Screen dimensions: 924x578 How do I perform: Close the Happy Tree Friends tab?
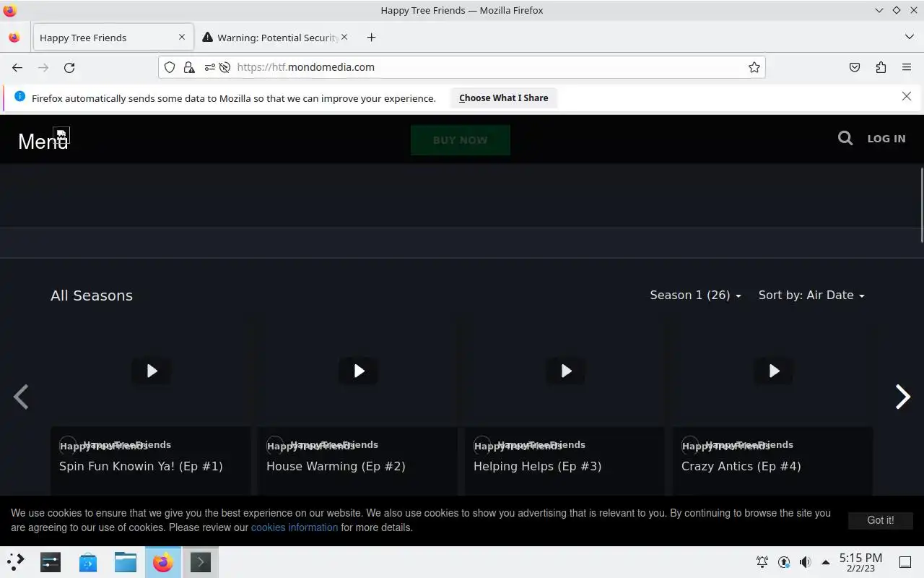(x=182, y=37)
